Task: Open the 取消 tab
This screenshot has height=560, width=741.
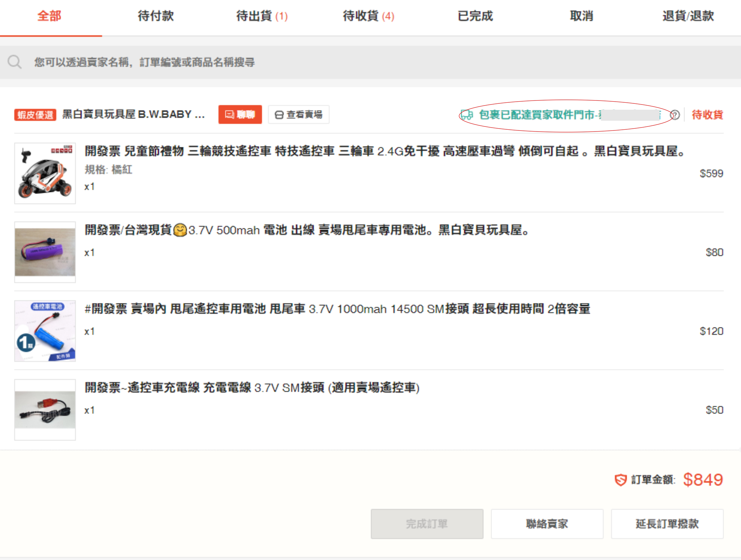Action: [582, 16]
